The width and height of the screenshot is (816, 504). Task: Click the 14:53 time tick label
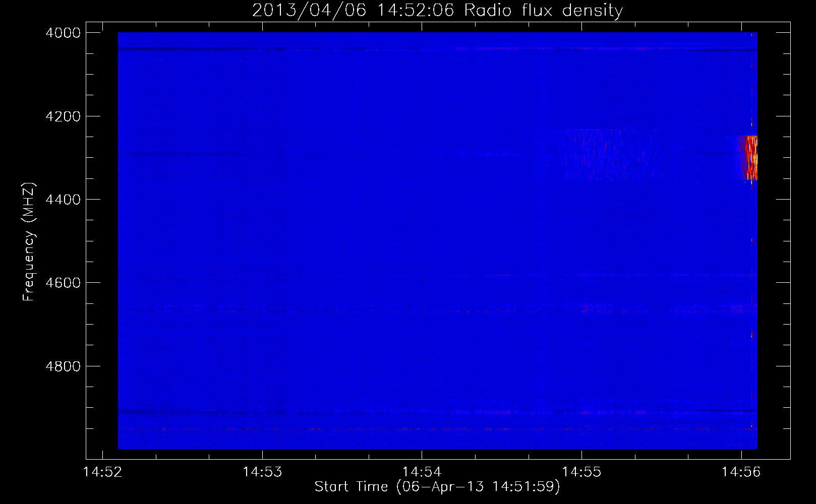point(262,472)
